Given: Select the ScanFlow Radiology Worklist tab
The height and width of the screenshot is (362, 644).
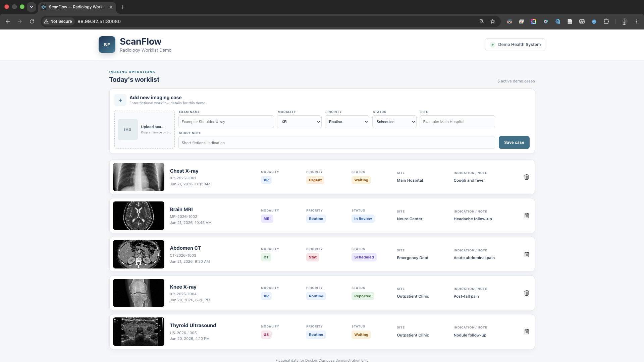Looking at the screenshot, I should pyautogui.click(x=77, y=7).
